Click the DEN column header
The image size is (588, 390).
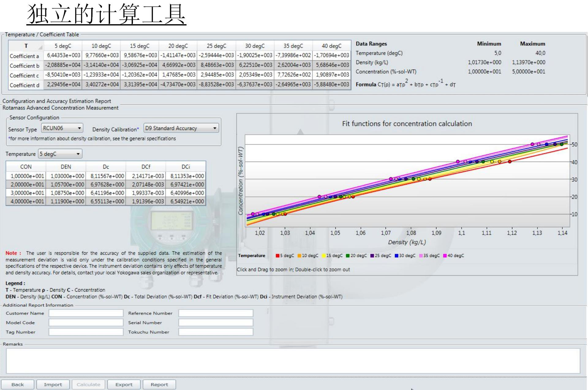[66, 167]
